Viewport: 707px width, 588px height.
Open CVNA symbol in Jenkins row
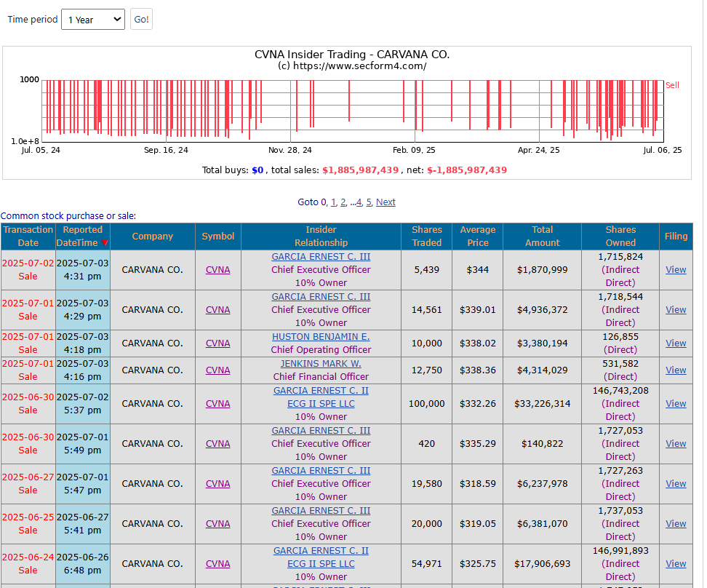point(217,370)
